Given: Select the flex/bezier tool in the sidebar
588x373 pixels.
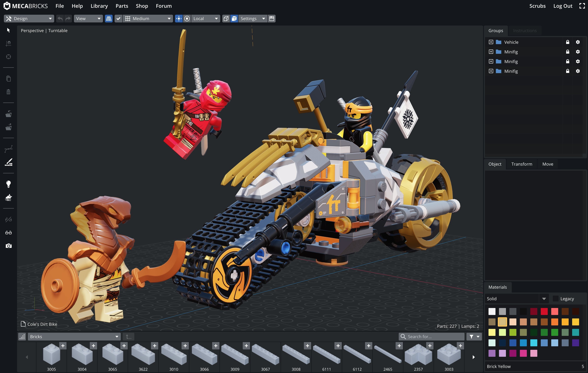Looking at the screenshot, I should [x=8, y=148].
